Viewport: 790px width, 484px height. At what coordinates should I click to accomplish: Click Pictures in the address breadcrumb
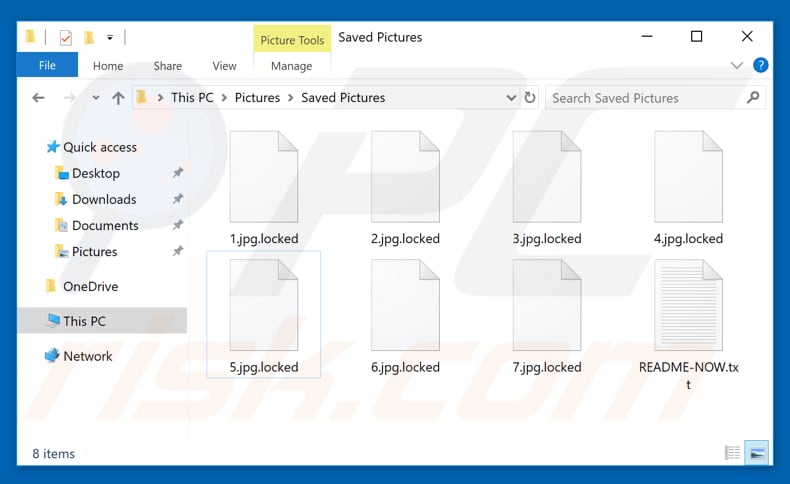tap(257, 98)
